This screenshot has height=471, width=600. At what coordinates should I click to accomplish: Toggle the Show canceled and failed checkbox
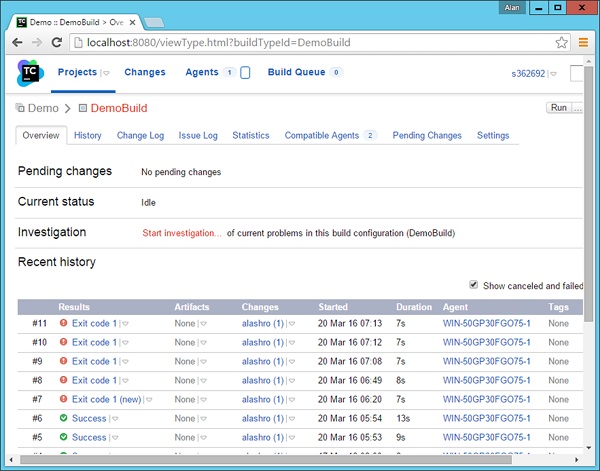coord(474,285)
